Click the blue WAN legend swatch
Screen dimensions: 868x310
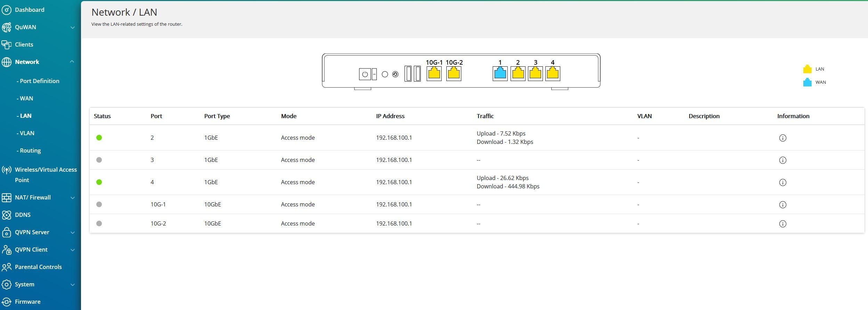pyautogui.click(x=807, y=82)
